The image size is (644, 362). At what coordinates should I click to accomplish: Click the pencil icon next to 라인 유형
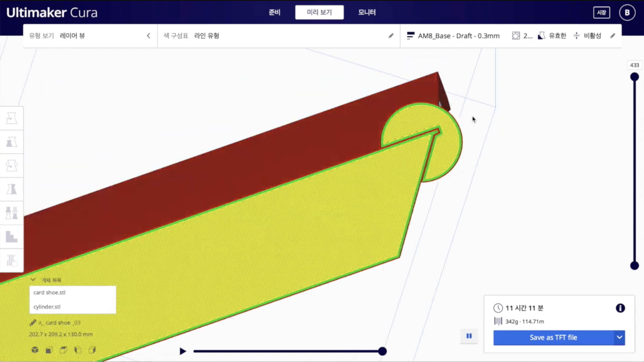point(391,36)
